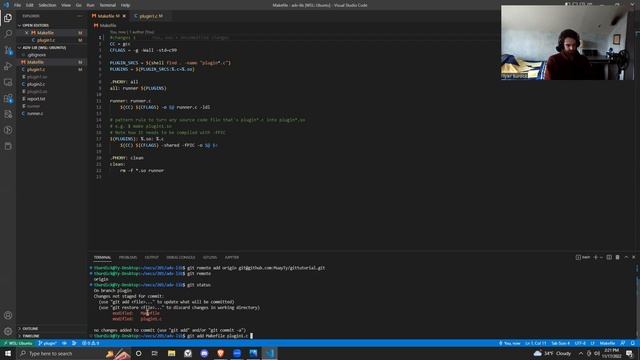Switch to the Jupyter panel tab
The image size is (640, 360).
coord(232,258)
